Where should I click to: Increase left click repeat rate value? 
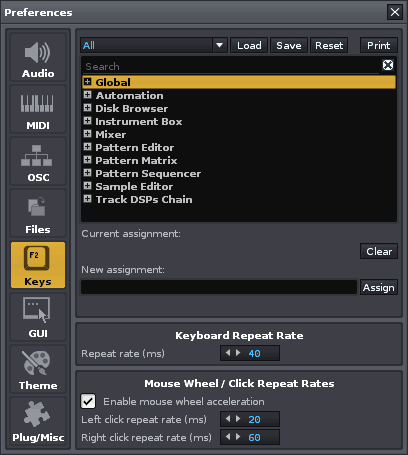point(238,419)
